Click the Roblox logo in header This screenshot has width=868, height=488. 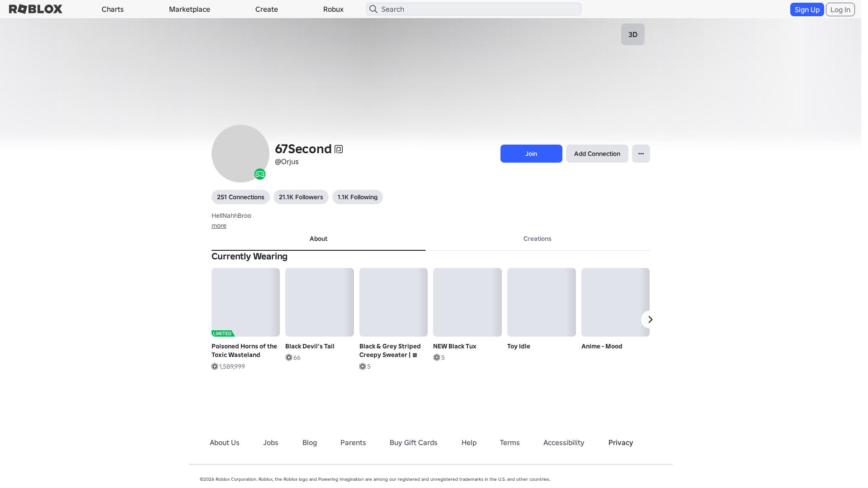(36, 9)
